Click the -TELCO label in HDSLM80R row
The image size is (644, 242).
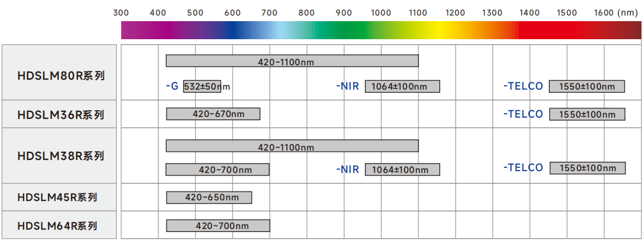click(x=523, y=86)
